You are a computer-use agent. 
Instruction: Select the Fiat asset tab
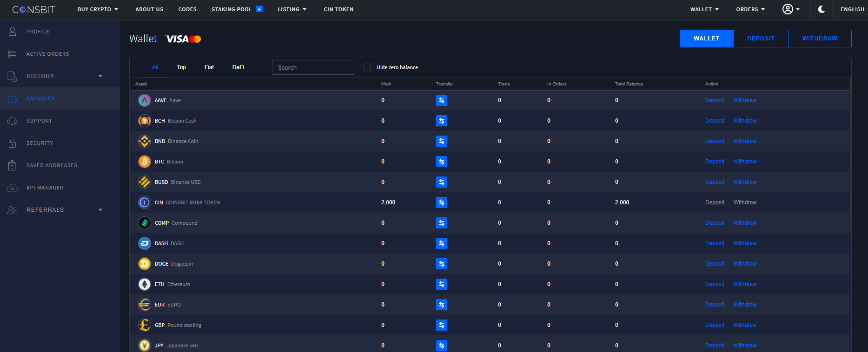209,67
